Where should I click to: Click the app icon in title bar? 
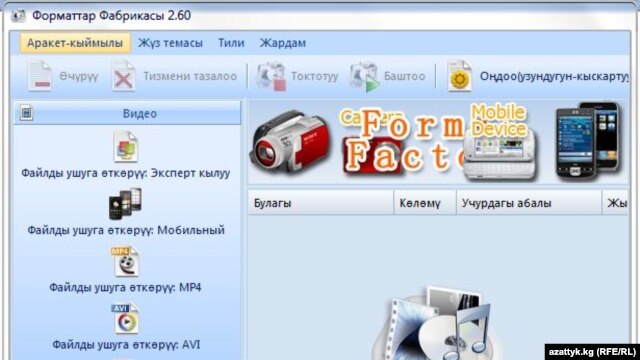[x=18, y=16]
